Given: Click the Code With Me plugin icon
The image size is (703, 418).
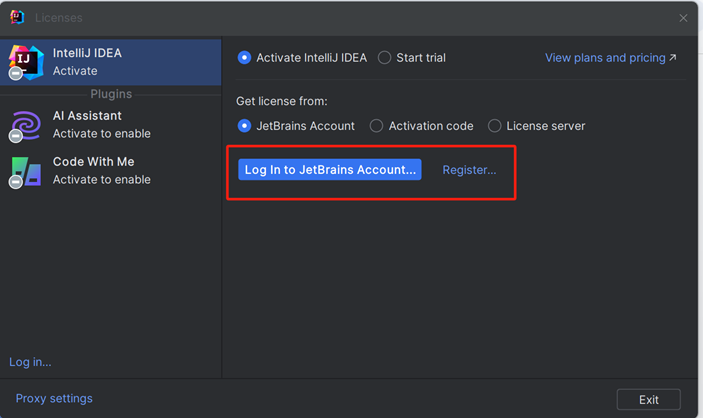Looking at the screenshot, I should click(26, 171).
